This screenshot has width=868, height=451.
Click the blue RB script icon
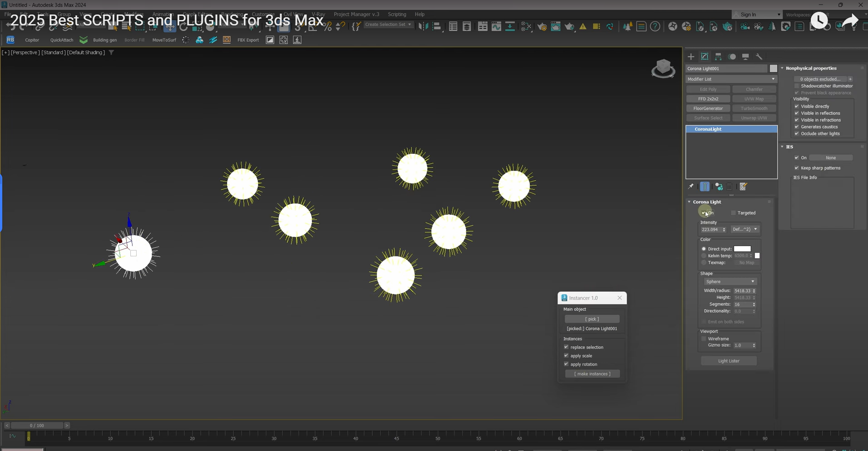click(x=10, y=40)
